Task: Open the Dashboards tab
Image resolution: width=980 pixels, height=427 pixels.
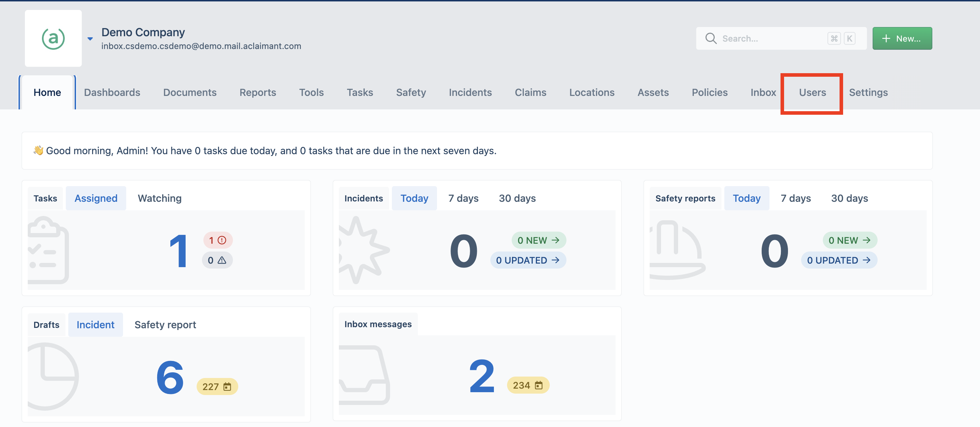Action: 112,92
